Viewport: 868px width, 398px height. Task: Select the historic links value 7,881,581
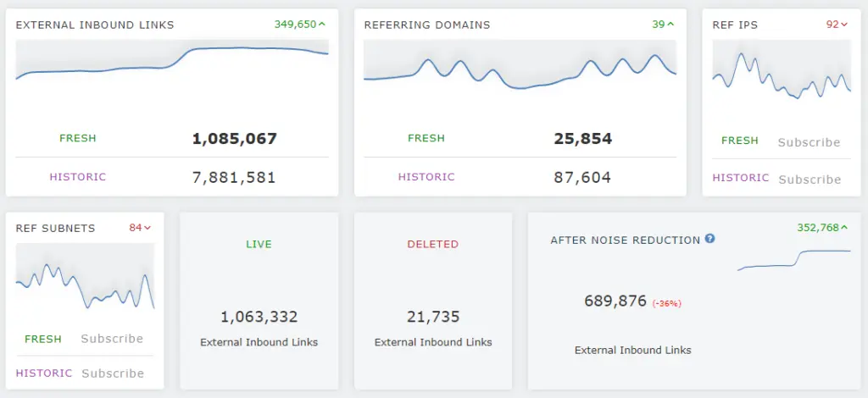234,178
